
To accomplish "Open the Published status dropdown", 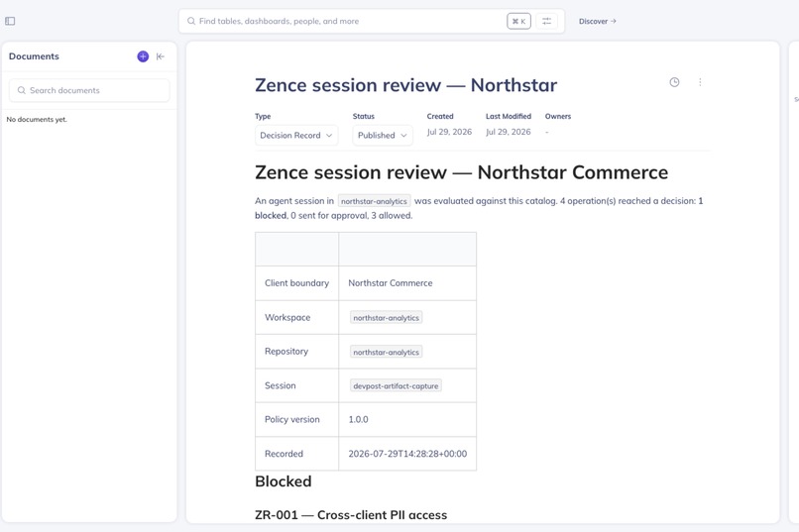I will 383,136.
